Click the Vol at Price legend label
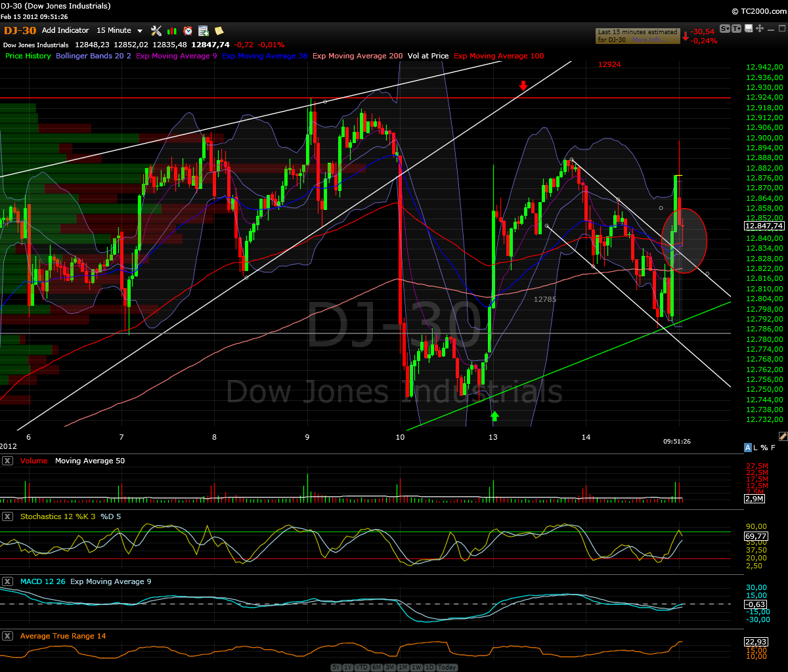This screenshot has width=788, height=672. [428, 56]
